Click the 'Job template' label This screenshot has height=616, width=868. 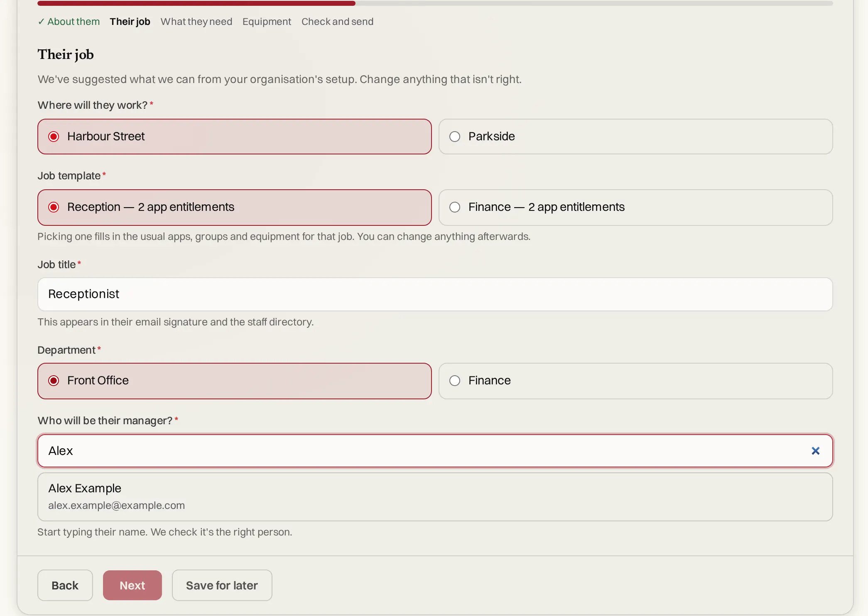coord(69,176)
